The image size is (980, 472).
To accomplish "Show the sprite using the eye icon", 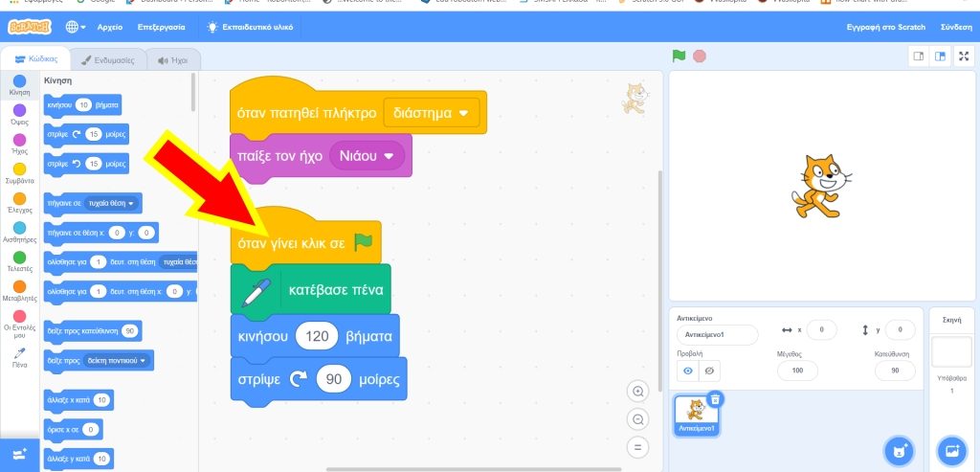I will 687,371.
